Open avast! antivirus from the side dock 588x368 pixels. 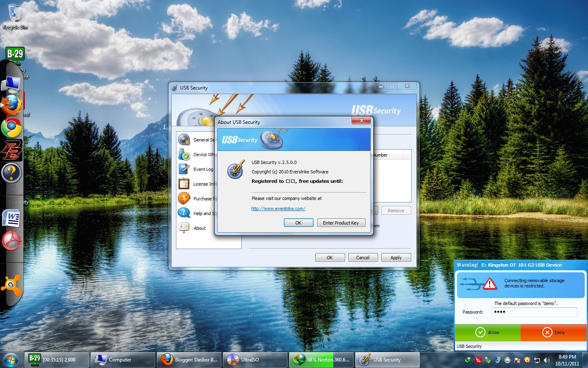pos(11,285)
